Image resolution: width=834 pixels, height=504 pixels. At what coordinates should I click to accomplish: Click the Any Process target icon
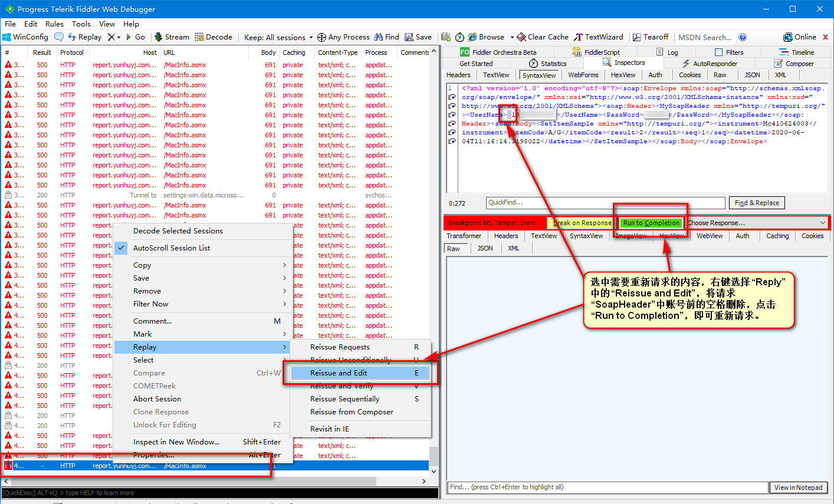321,37
